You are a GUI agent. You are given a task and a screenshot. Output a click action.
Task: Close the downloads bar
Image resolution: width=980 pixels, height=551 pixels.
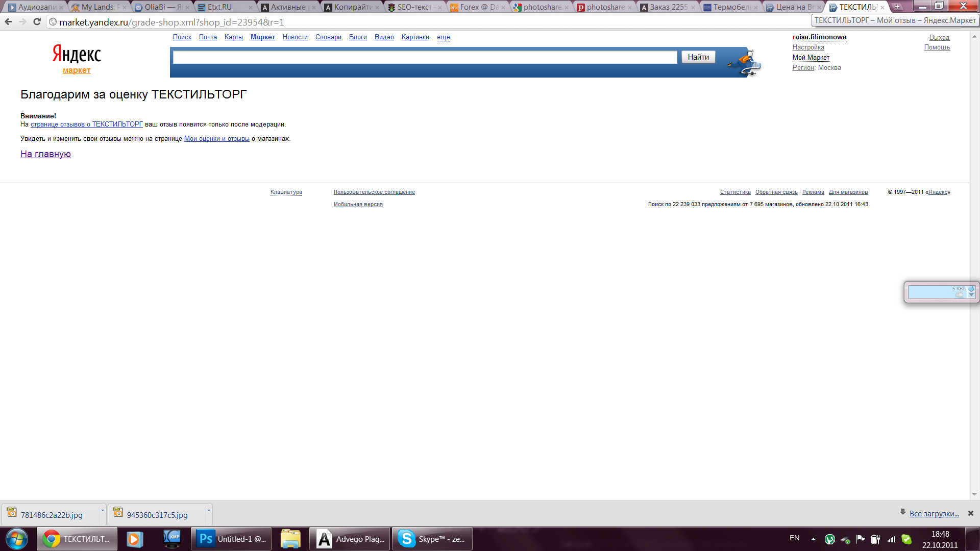coord(971,513)
